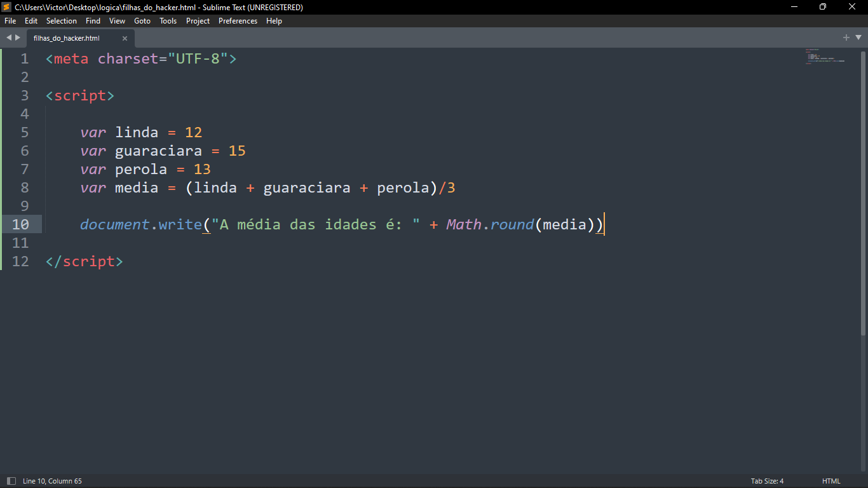Open the tab list dropdown arrow

pyautogui.click(x=857, y=37)
